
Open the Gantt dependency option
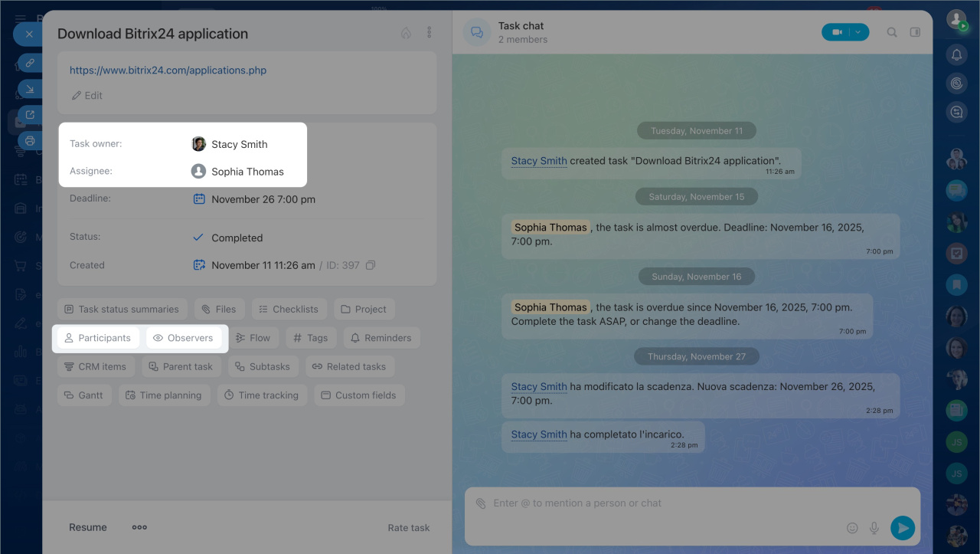(84, 395)
